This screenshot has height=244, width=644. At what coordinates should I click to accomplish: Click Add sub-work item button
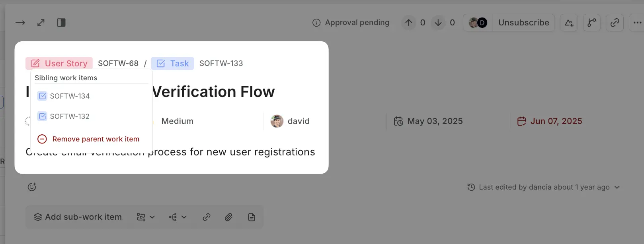tap(78, 217)
